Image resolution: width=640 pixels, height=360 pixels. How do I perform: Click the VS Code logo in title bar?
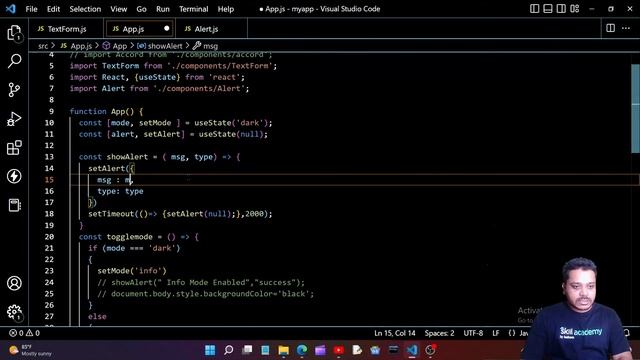click(11, 9)
